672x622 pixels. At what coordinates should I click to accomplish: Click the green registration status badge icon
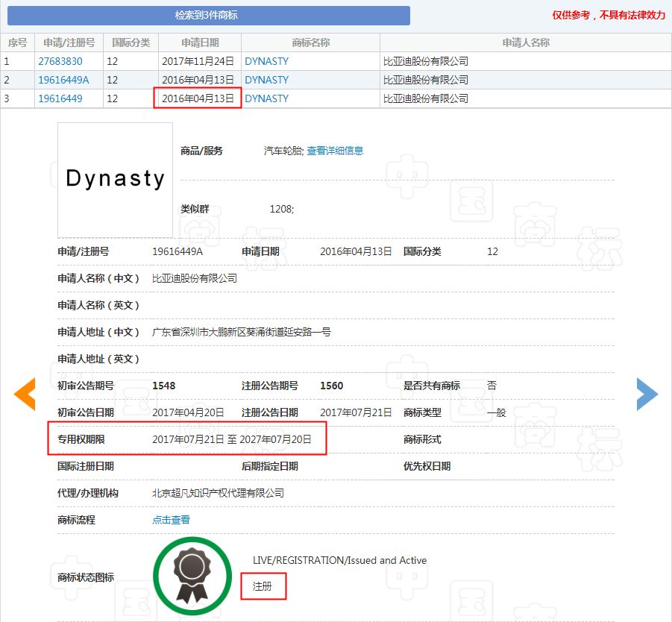click(192, 576)
